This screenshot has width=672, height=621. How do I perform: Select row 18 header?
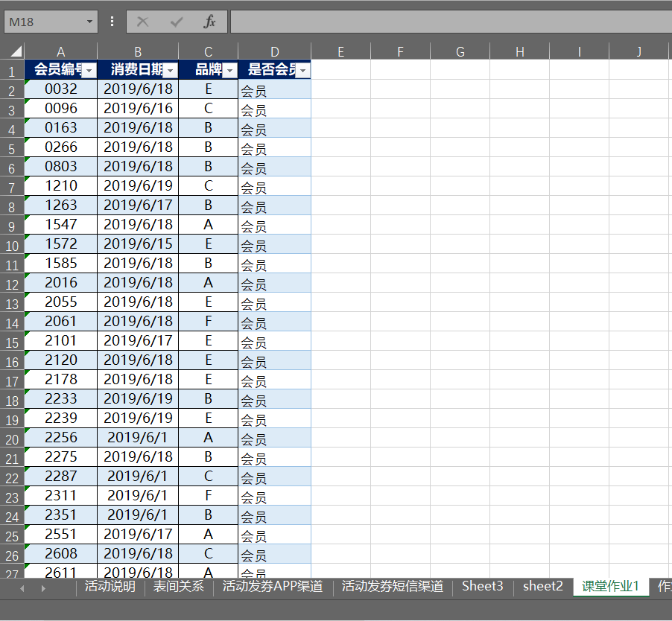(x=12, y=401)
